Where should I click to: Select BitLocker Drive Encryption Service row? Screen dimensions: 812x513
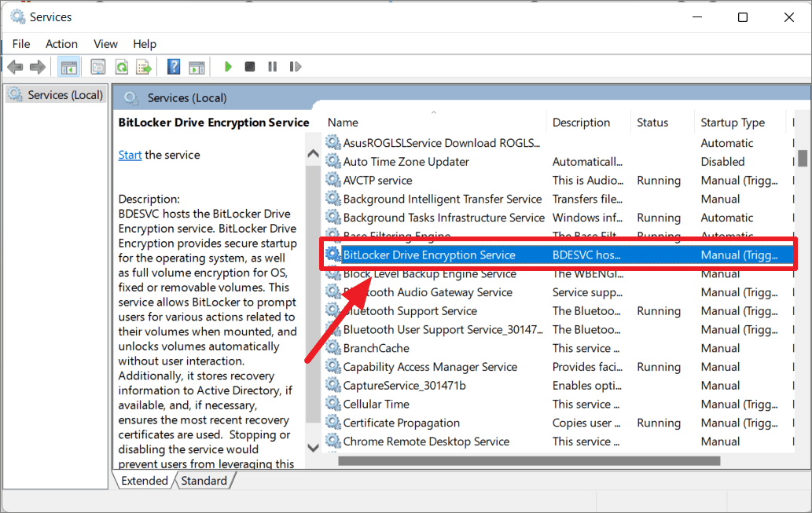coord(560,255)
